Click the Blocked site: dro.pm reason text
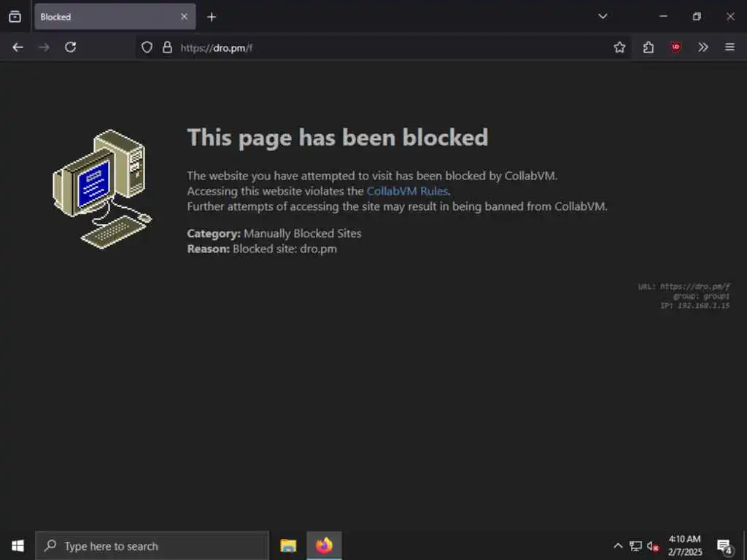The width and height of the screenshot is (747, 560). click(285, 249)
